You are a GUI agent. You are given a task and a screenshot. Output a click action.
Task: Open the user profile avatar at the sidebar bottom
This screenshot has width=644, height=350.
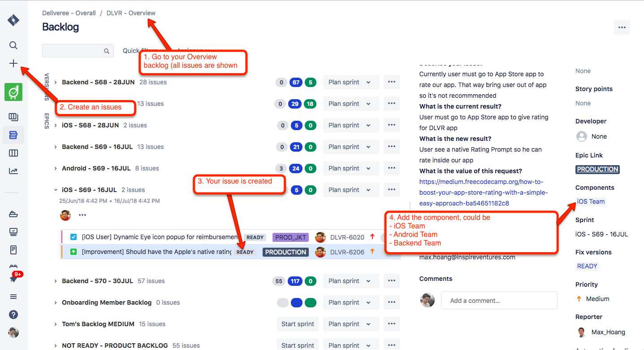13,332
